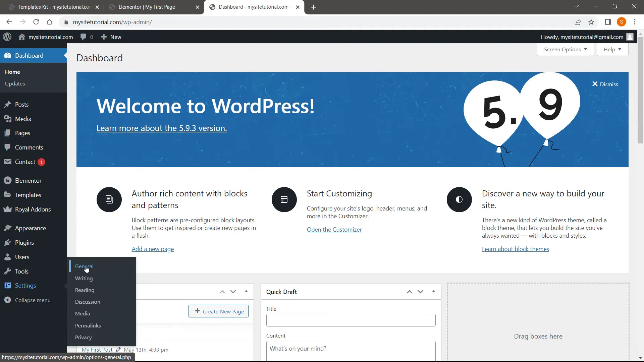Screen dimensions: 644x362
Task: Open the Updates submenu under Dashboard
Action: click(x=15, y=84)
